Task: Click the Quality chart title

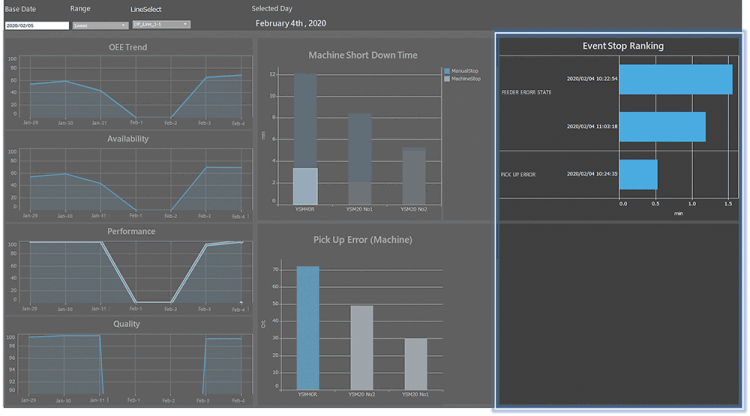Action: (x=129, y=324)
